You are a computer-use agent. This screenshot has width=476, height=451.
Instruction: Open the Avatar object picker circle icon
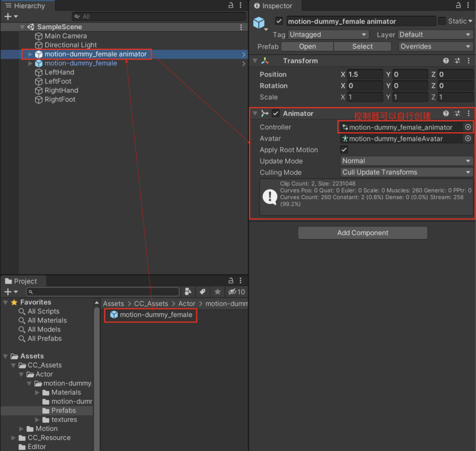[468, 138]
